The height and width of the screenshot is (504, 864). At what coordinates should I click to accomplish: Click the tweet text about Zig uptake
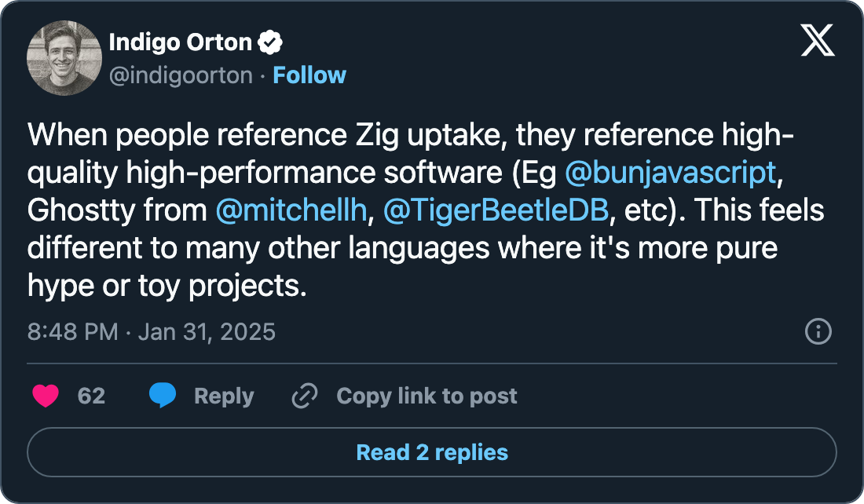pyautogui.click(x=393, y=249)
